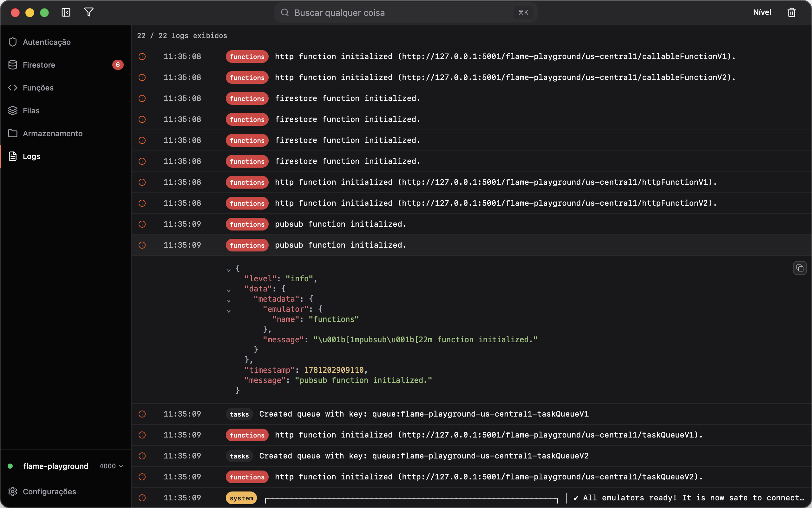Click 11:35:08 timestamp on callableFunctionV2 row
The image size is (812, 508).
(182, 77)
